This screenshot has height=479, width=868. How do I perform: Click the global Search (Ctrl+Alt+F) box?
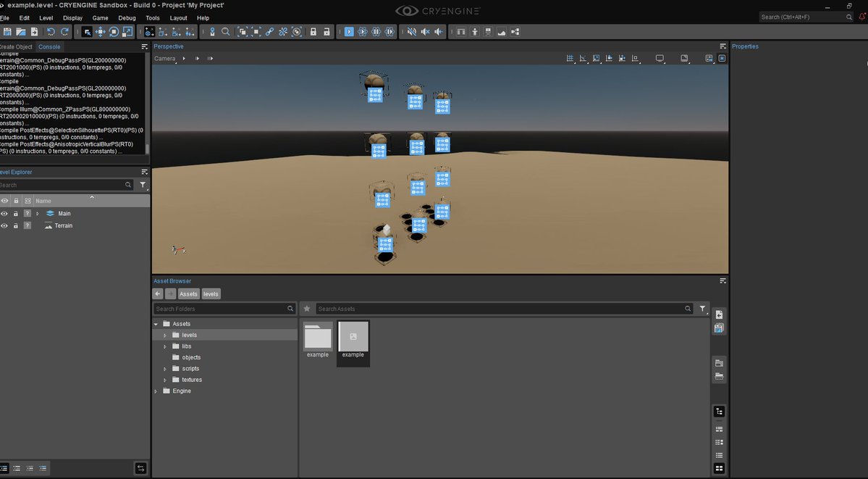tap(806, 17)
